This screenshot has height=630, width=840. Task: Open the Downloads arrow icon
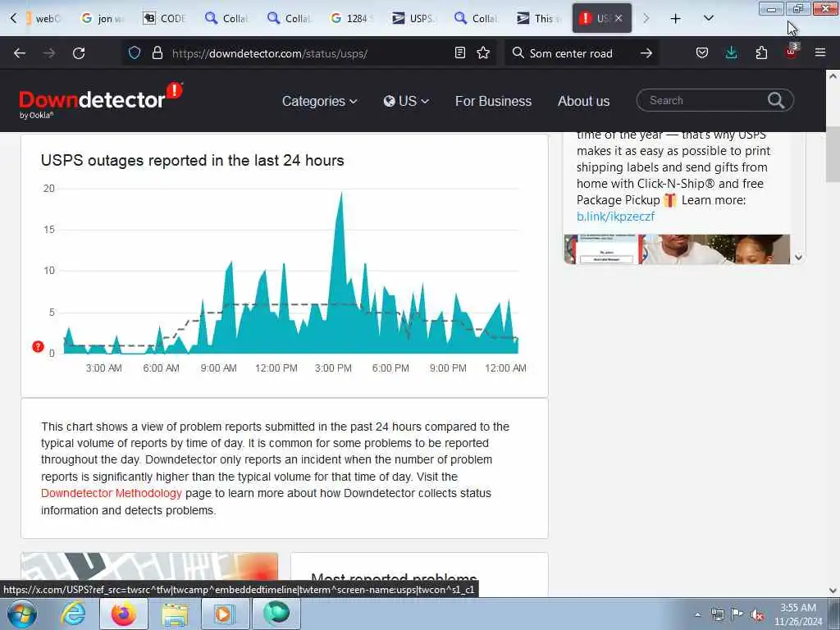coord(731,52)
